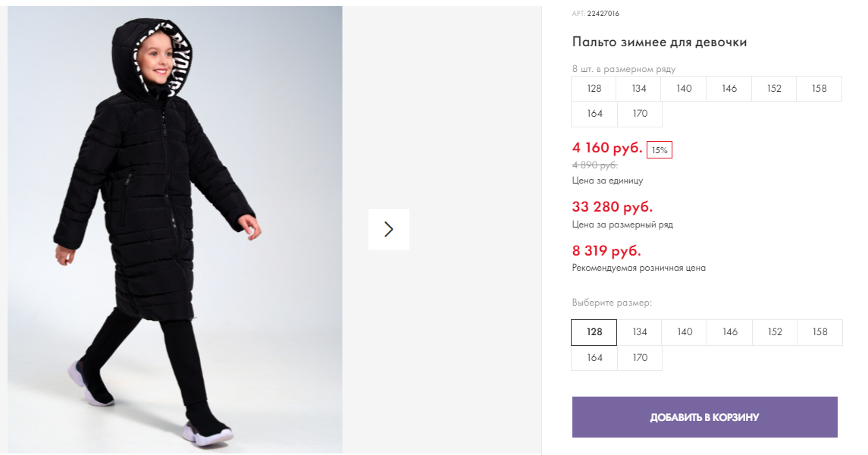Choose size 152 under 'Выберите размер'
This screenshot has height=455, width=868.
tap(775, 332)
